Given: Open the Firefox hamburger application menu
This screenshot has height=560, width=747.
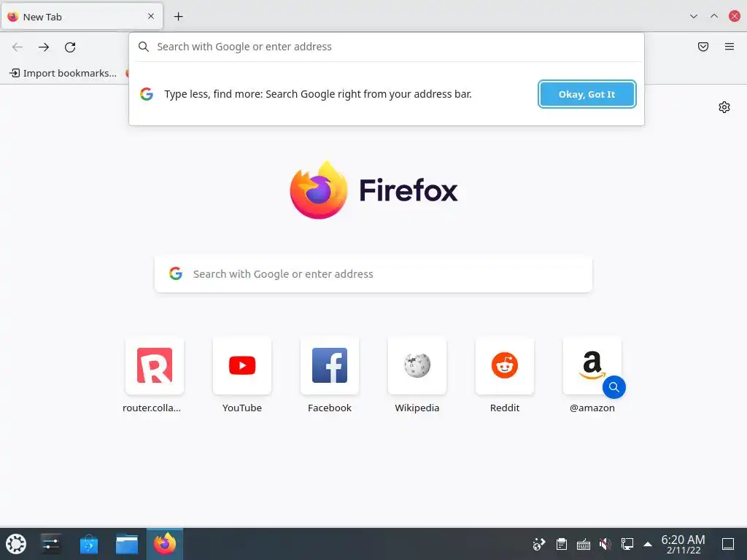Looking at the screenshot, I should [729, 46].
